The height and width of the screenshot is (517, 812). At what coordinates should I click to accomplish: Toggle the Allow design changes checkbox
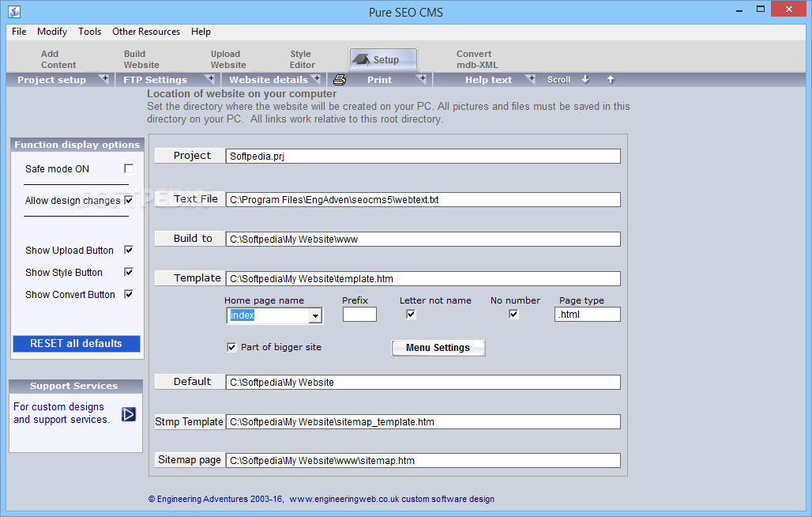point(129,201)
